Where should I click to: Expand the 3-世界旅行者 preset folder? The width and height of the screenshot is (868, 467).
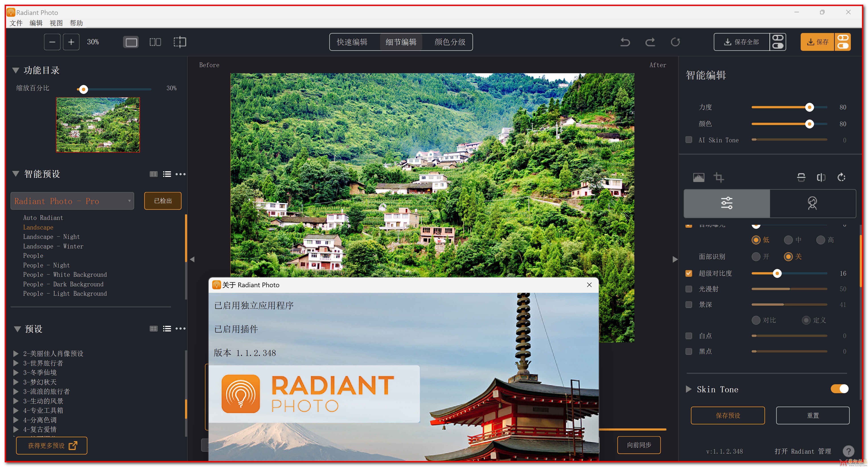click(16, 363)
